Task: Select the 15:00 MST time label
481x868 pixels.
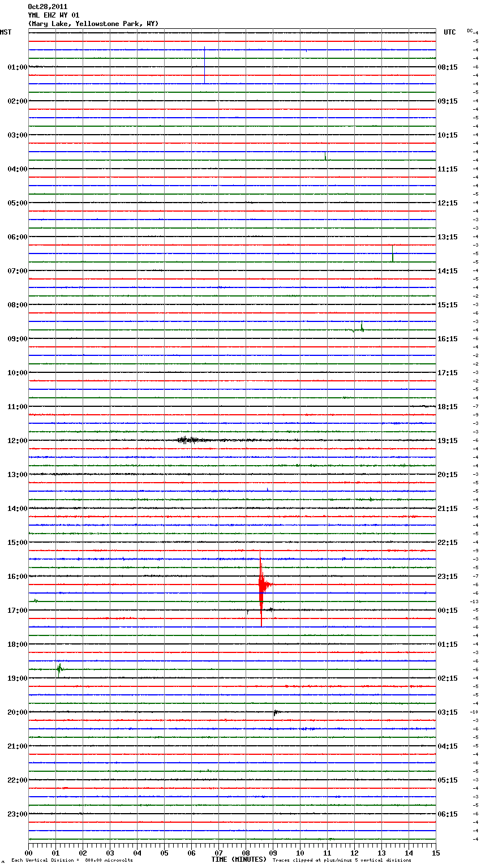Action: tap(18, 543)
